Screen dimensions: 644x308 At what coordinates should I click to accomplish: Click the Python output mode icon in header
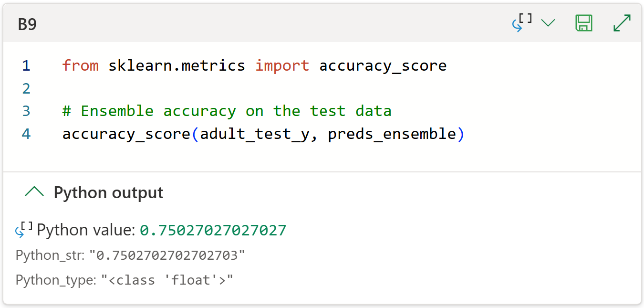(522, 22)
